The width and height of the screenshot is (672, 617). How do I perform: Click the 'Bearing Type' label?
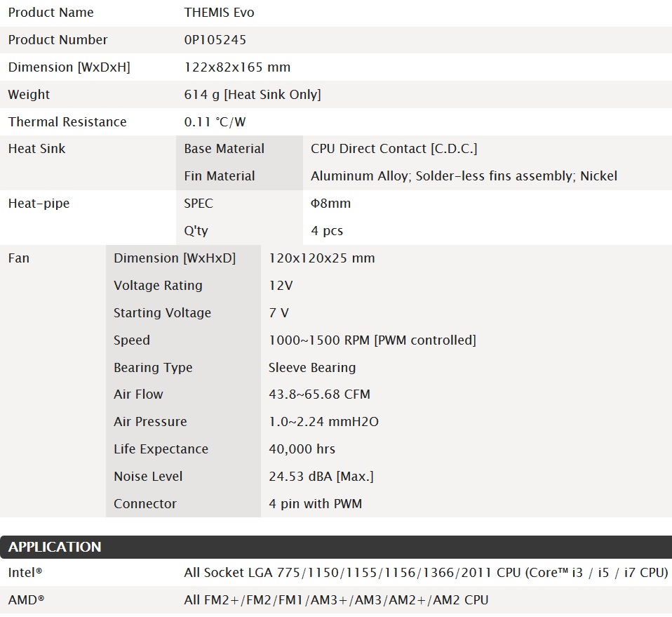click(x=154, y=368)
